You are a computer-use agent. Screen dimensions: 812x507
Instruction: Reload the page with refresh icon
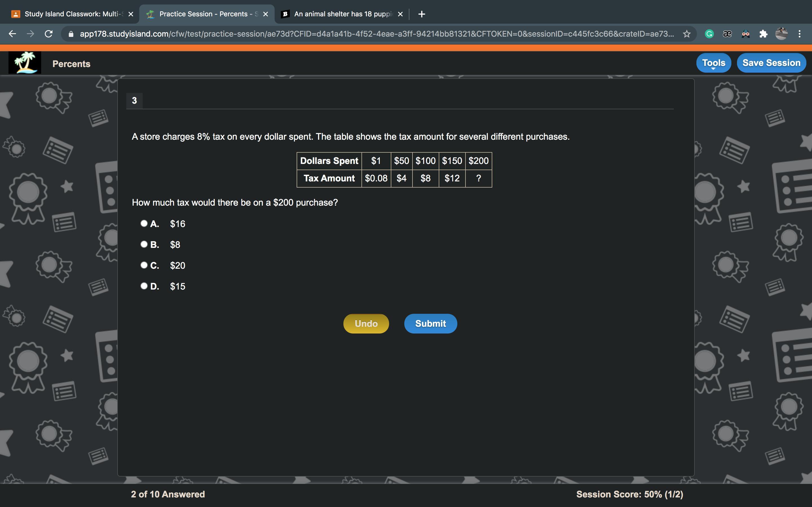click(x=49, y=34)
